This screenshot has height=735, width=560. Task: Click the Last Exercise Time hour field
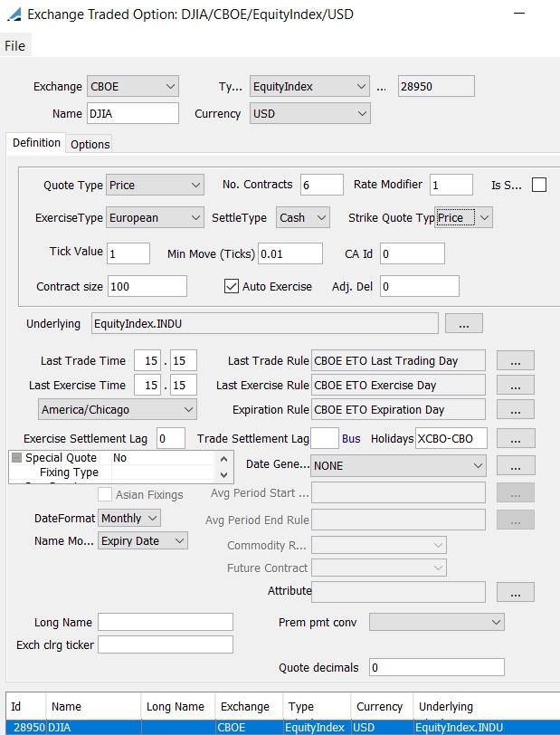pyautogui.click(x=147, y=385)
